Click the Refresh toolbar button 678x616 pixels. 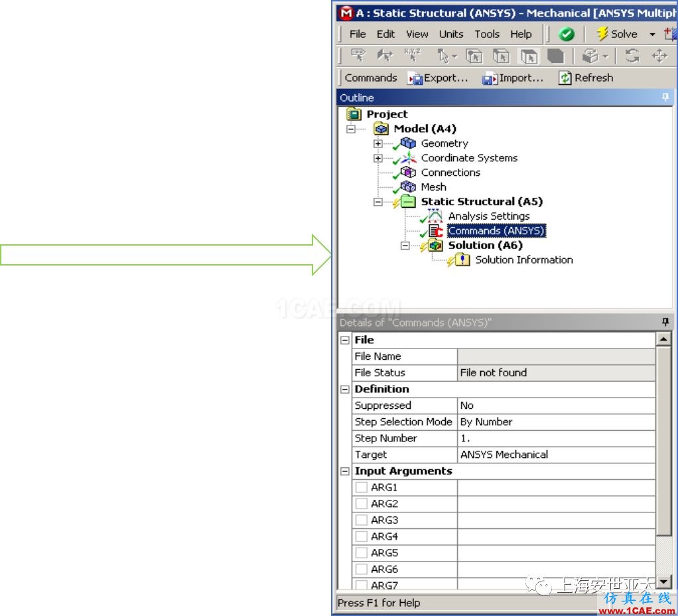586,78
